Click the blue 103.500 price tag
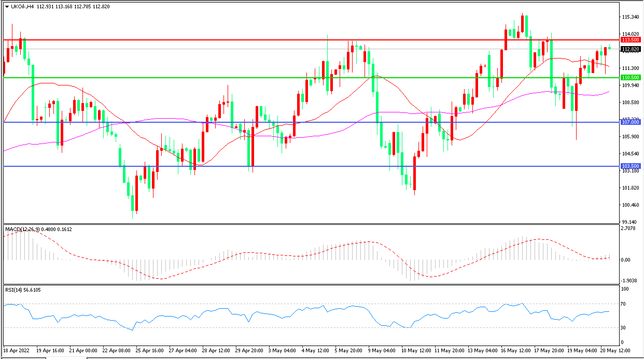The height and width of the screenshot is (359, 644). [x=631, y=166]
